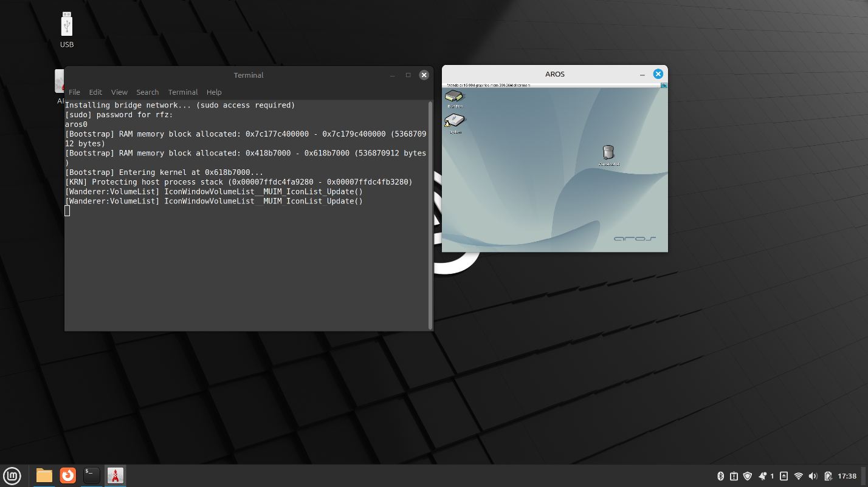Open the clipboard warning tray icon
Screen dimensions: 868x487
click(734, 476)
